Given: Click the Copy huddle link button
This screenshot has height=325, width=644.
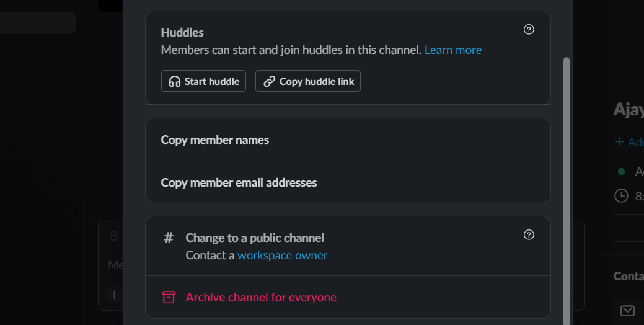Looking at the screenshot, I should [x=308, y=81].
